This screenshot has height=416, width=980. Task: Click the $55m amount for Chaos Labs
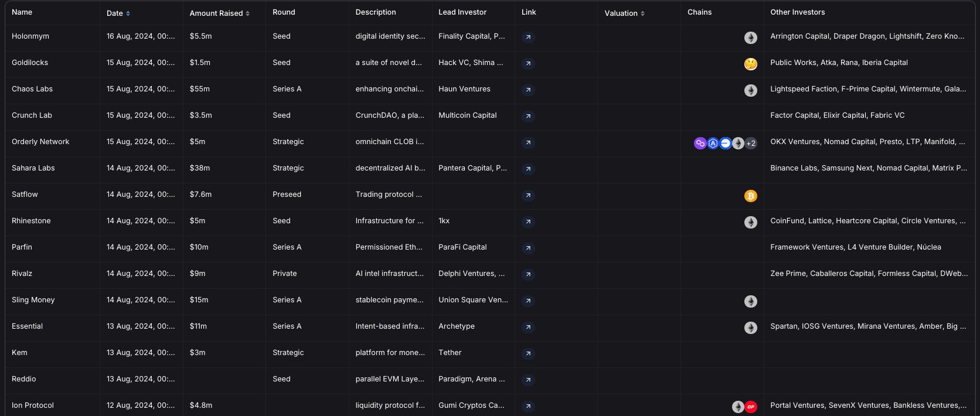coord(200,89)
